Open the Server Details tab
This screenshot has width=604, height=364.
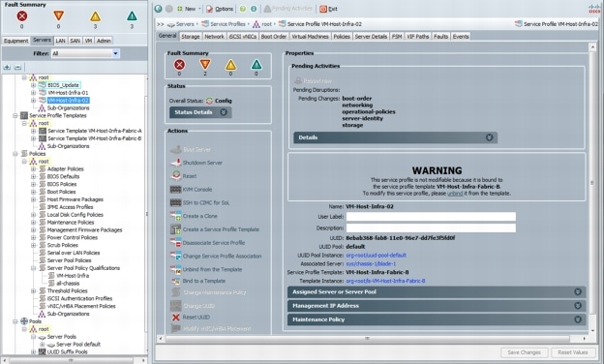click(371, 37)
